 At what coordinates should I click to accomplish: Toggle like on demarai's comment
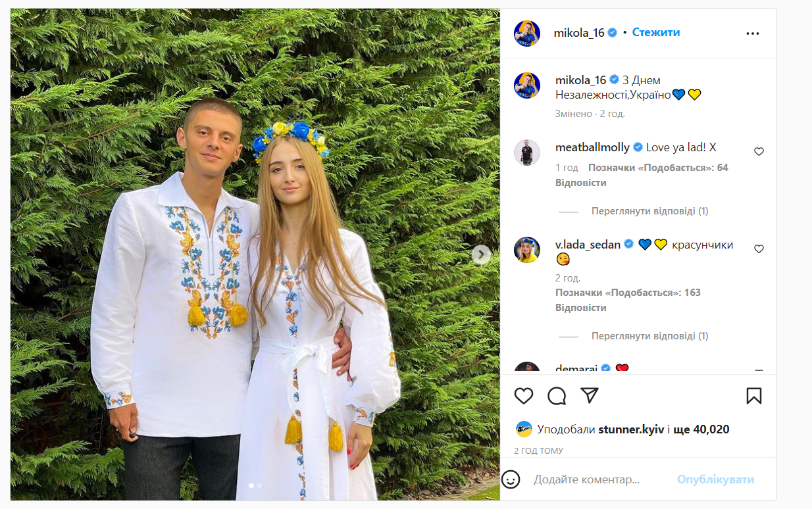click(x=759, y=370)
